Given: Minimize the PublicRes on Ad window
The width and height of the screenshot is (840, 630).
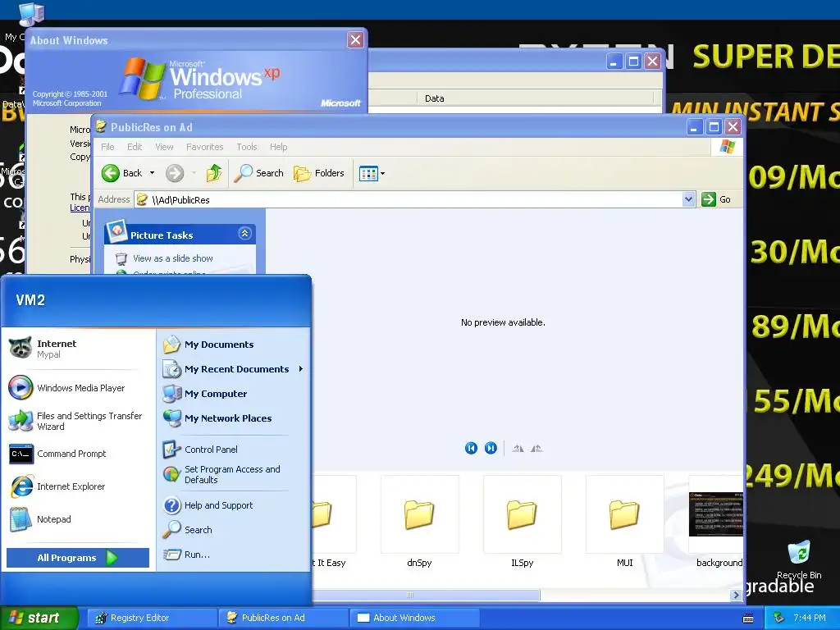Looking at the screenshot, I should pos(695,127).
